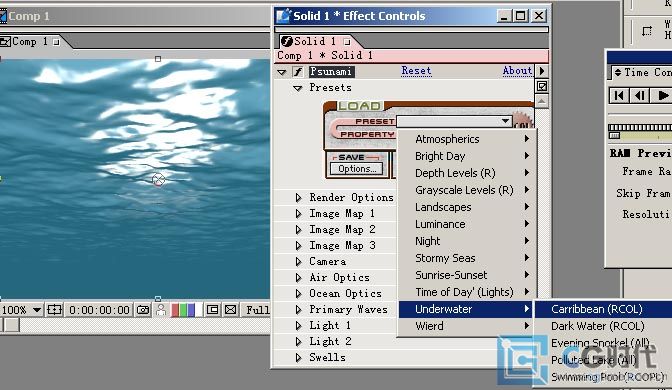Click the Time Controls tab
This screenshot has width=672, height=390.
(x=642, y=72)
